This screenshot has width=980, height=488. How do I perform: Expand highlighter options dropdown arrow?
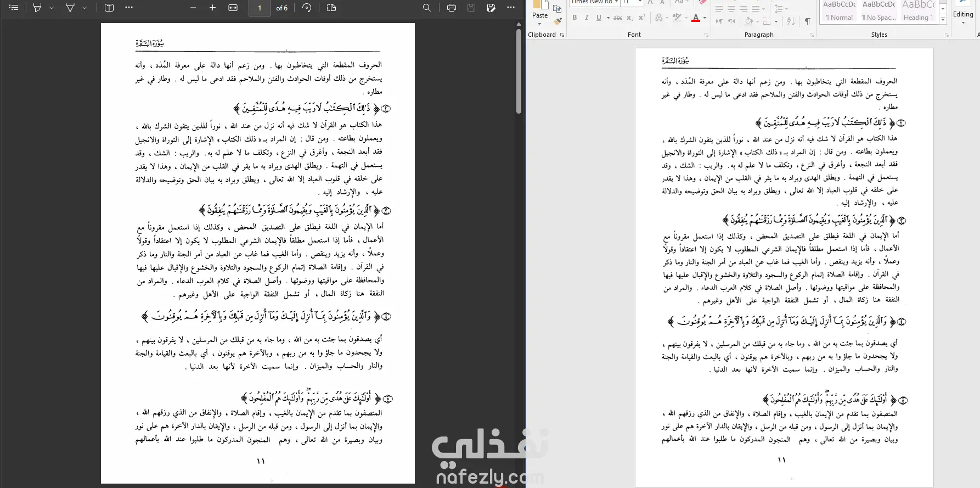coord(52,8)
